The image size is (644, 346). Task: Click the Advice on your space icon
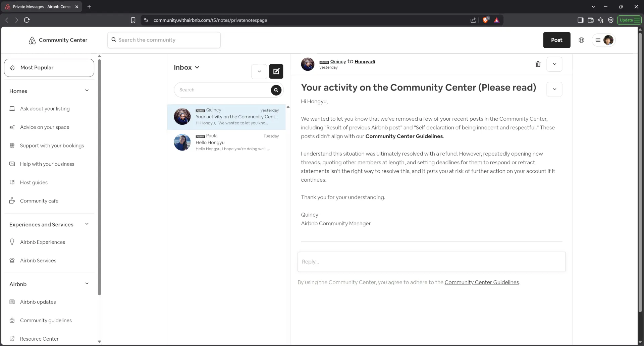(12, 127)
